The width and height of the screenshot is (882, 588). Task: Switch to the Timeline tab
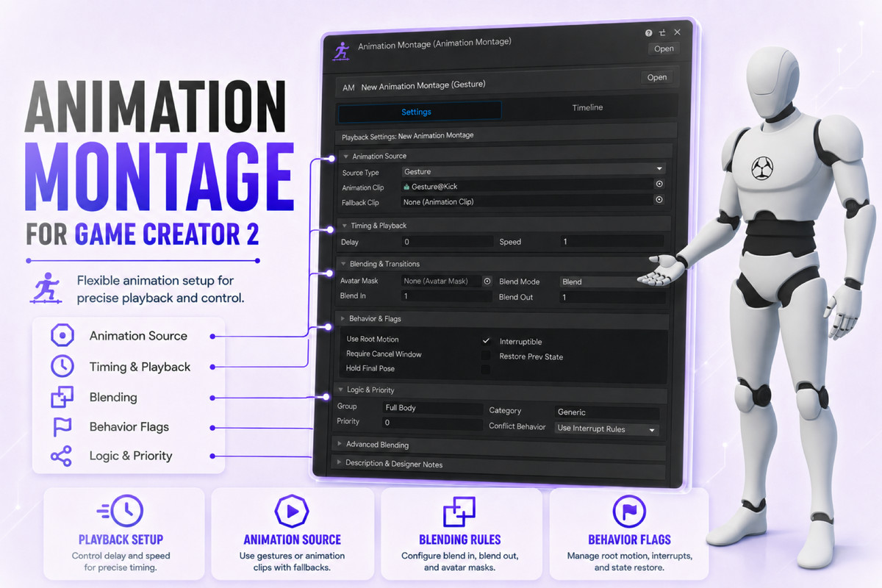(587, 107)
